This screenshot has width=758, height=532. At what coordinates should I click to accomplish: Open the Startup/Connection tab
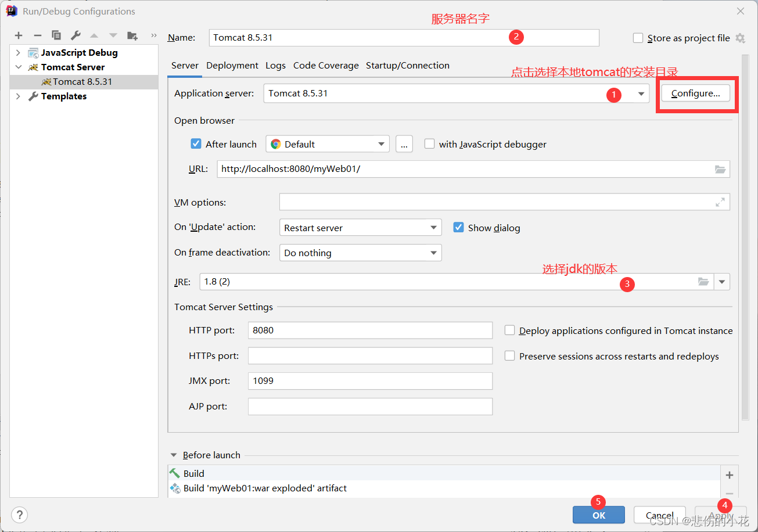(x=407, y=66)
